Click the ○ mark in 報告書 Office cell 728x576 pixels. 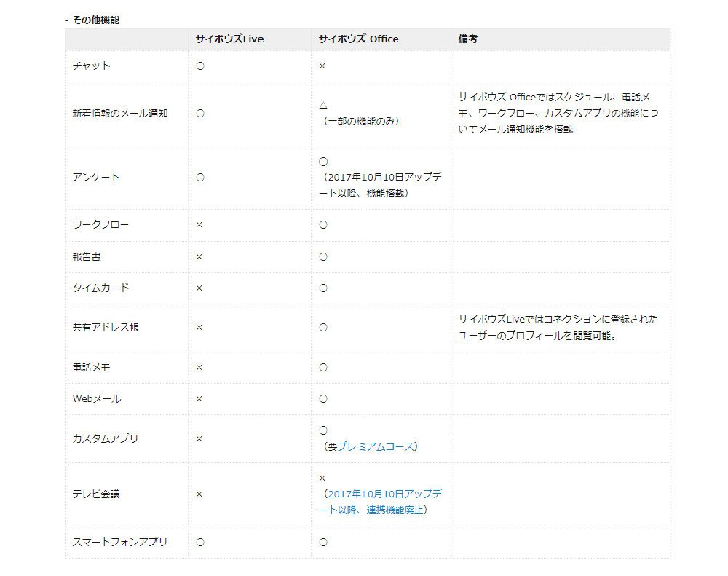pos(323,257)
